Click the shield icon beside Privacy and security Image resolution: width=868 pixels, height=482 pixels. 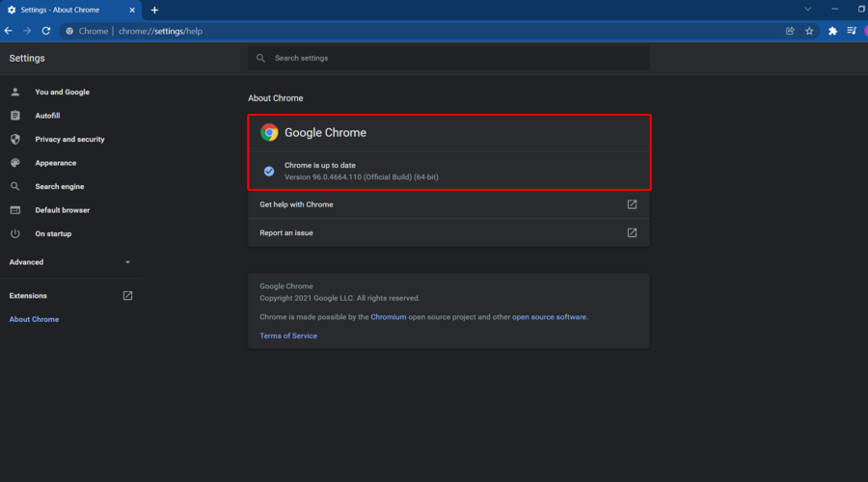point(14,140)
